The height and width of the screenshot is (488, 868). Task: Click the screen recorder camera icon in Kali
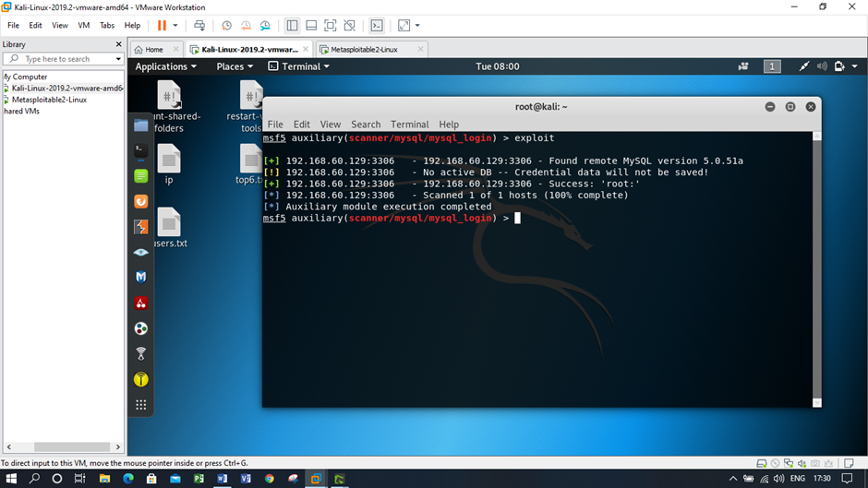pyautogui.click(x=743, y=66)
